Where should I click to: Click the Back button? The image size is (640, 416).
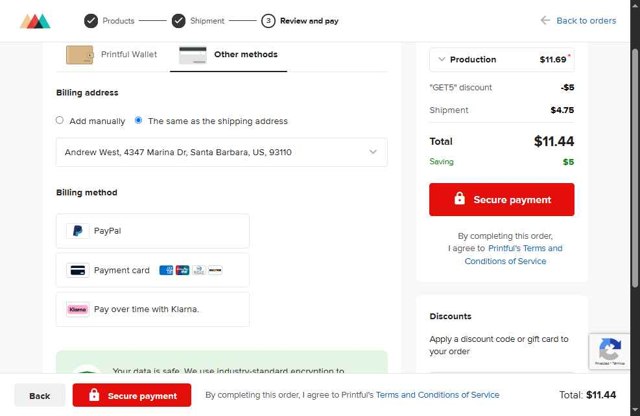point(40,395)
